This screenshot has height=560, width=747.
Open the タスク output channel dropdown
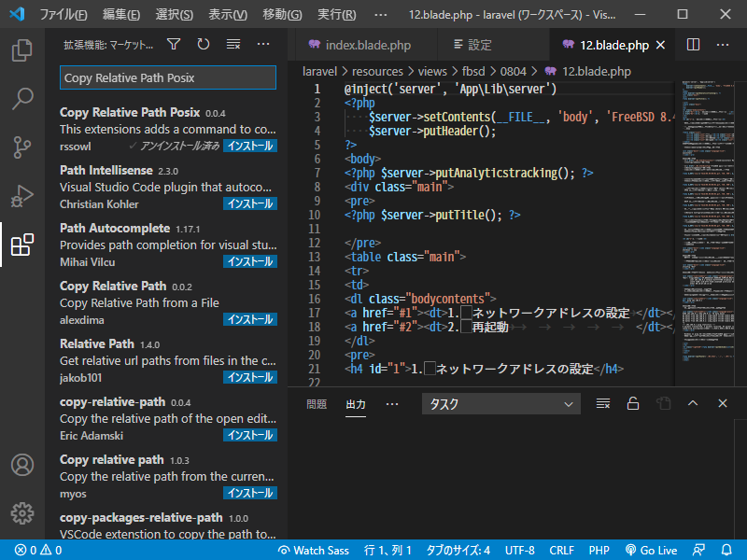coord(500,404)
